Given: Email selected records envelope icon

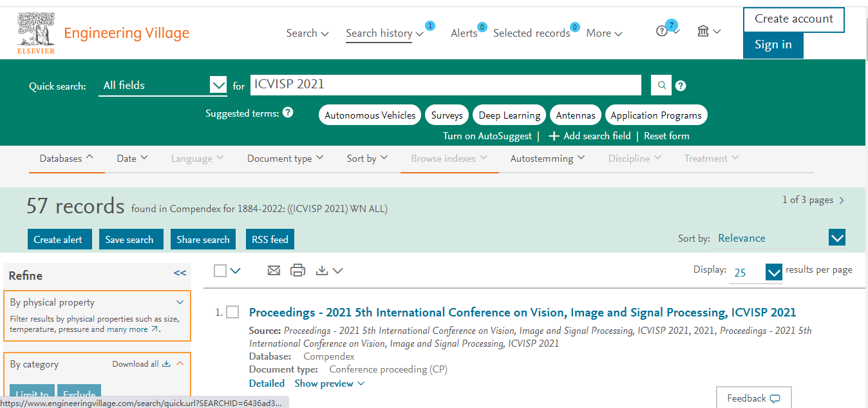Looking at the screenshot, I should pos(274,271).
